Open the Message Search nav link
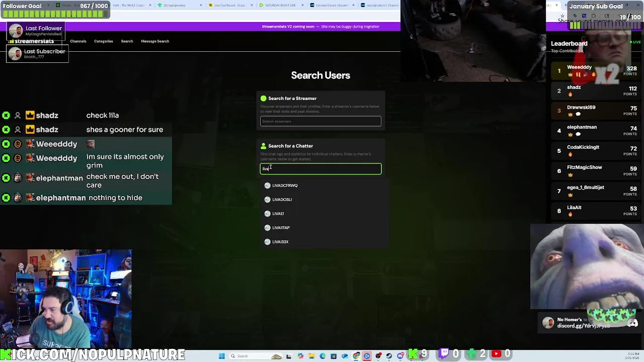Screen dimensions: 644x362 coord(155,41)
